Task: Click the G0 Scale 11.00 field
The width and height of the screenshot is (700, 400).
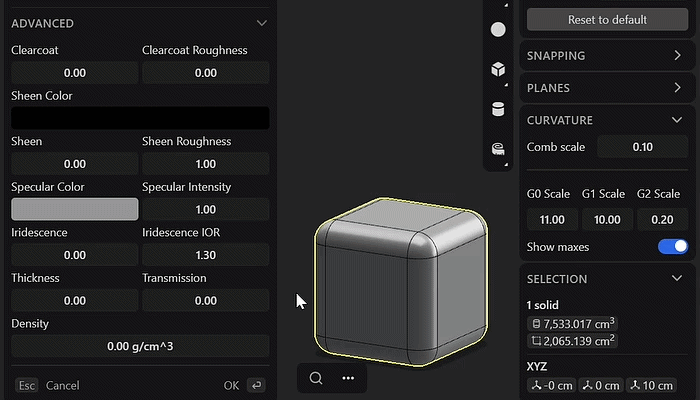Action: tap(552, 220)
